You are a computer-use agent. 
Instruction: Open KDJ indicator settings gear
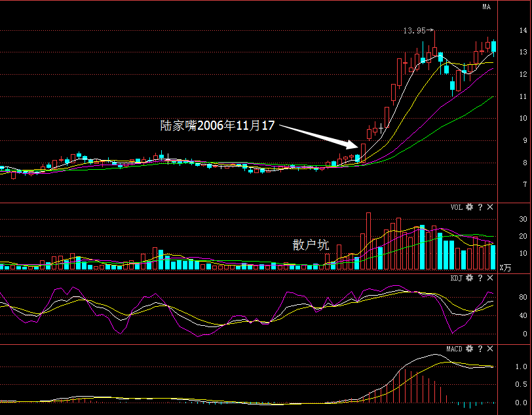[469, 278]
